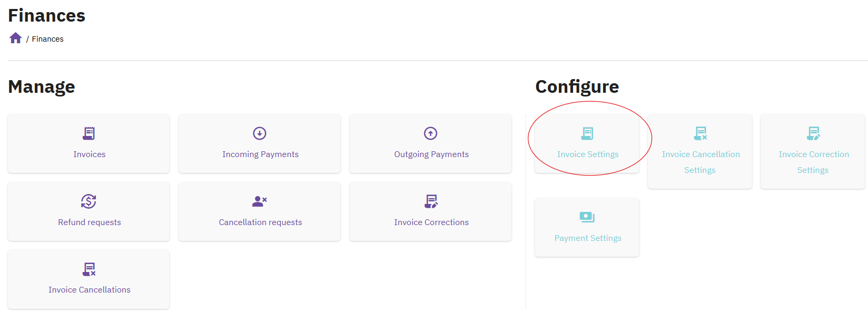The height and width of the screenshot is (311, 868).
Task: Click the Invoices receipt icon
Action: pyautogui.click(x=89, y=133)
